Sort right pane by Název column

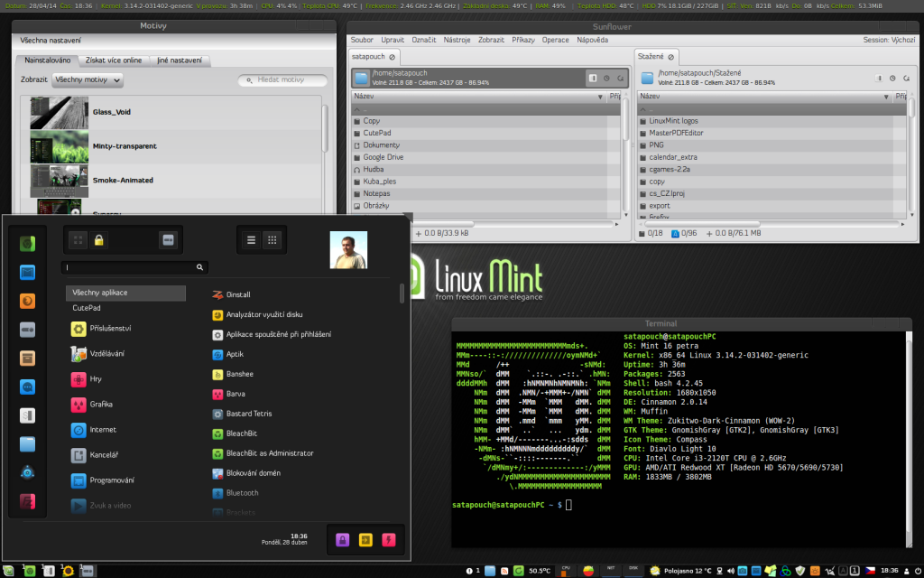click(764, 96)
